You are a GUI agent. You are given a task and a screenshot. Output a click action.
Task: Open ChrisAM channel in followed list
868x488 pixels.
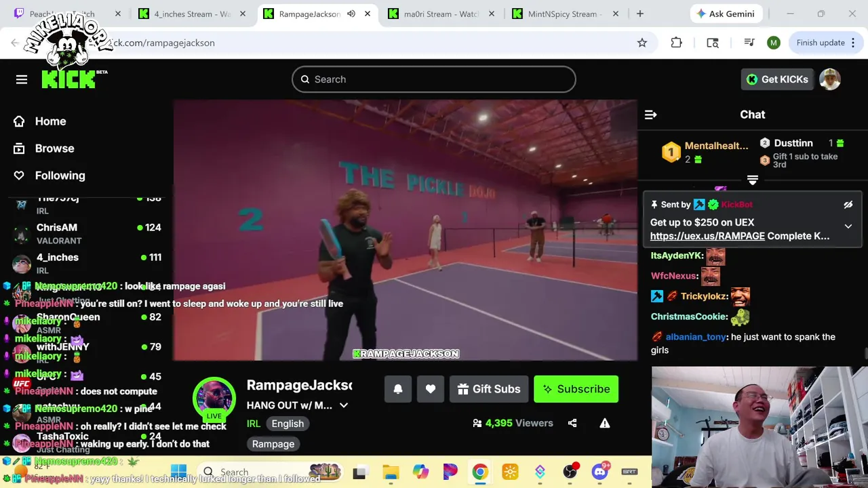(x=87, y=233)
